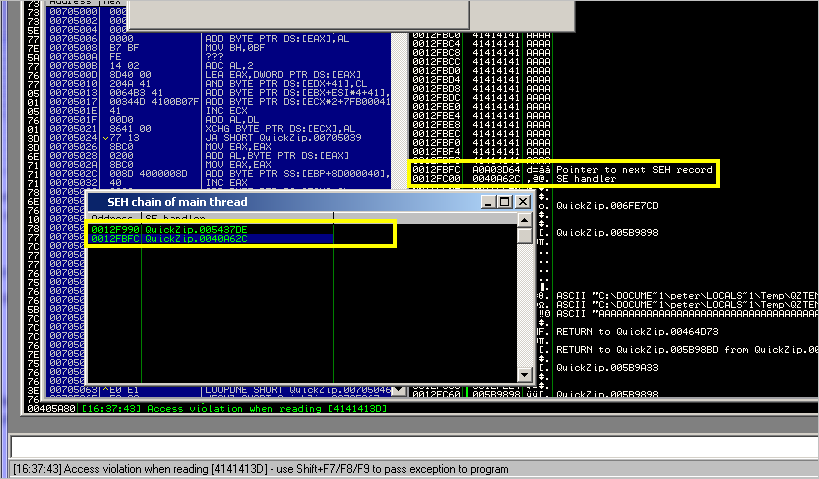Maximize the SEH chain window
The image size is (819, 479).
click(x=506, y=202)
